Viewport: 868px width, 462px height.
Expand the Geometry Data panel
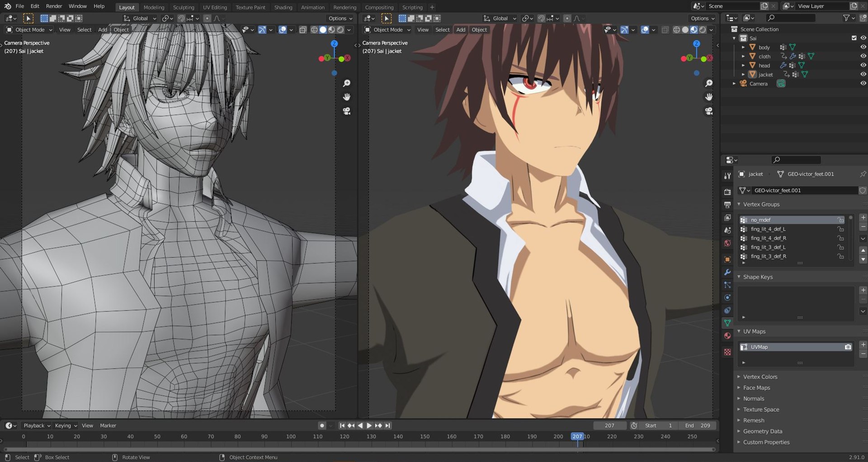click(x=762, y=431)
